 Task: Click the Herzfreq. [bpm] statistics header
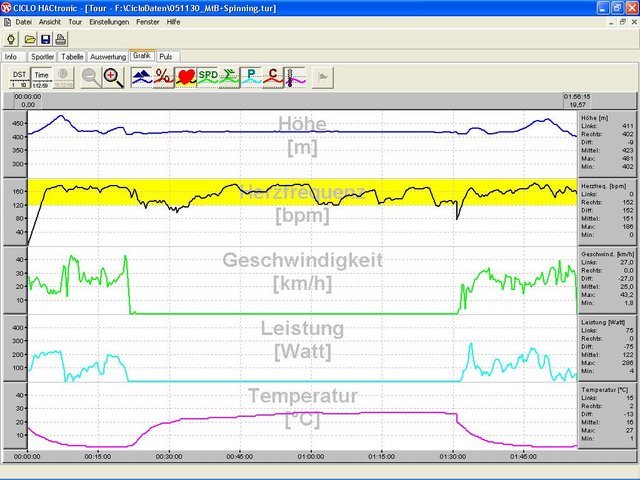[x=604, y=186]
